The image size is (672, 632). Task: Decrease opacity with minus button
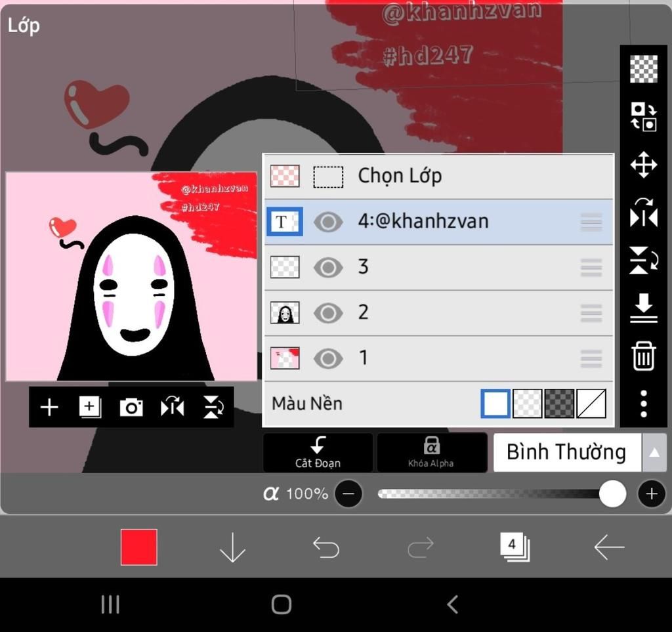348,494
